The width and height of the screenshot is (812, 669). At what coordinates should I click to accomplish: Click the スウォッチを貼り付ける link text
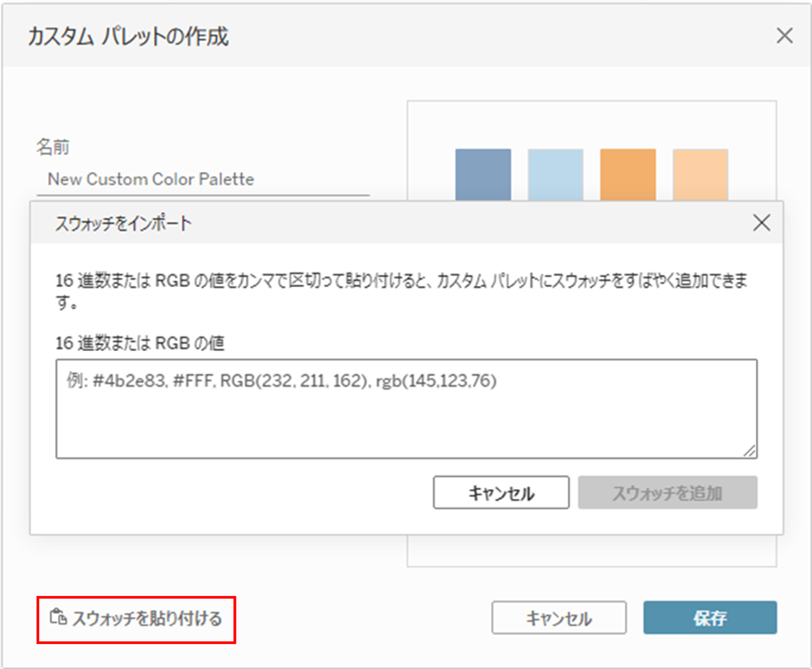pos(146,617)
